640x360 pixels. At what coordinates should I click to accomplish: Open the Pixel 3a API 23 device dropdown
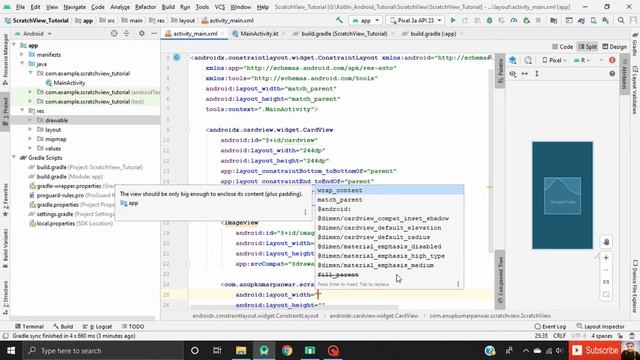click(x=415, y=20)
